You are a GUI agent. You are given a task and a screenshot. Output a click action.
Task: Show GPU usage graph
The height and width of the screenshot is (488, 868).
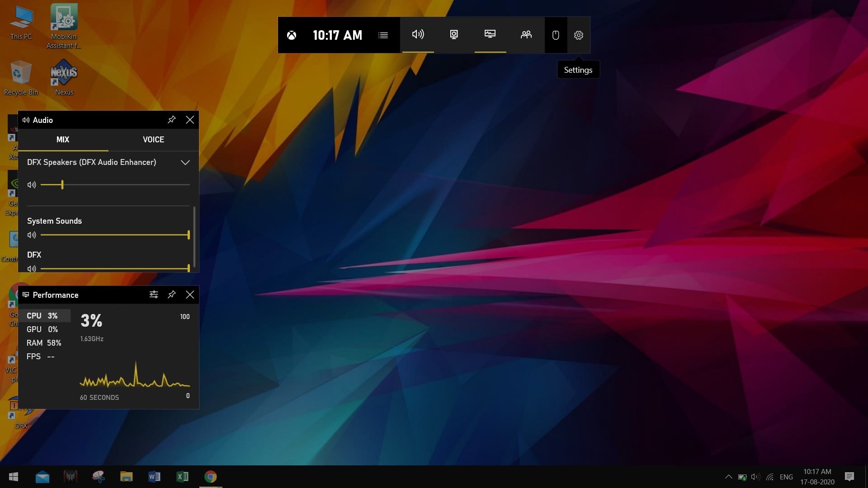point(42,329)
